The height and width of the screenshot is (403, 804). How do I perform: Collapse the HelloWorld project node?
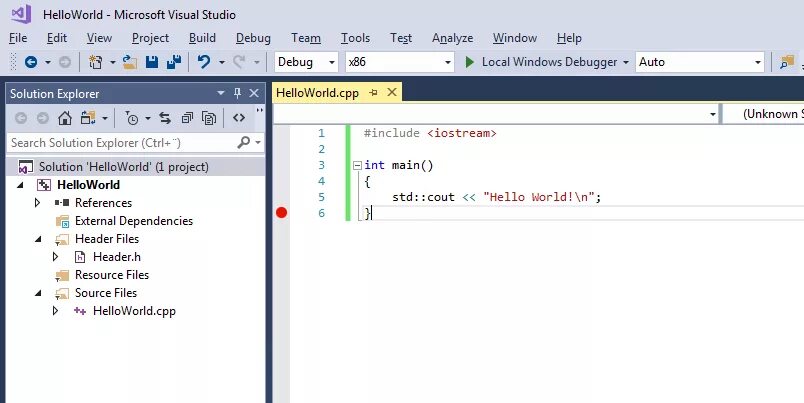(x=21, y=185)
